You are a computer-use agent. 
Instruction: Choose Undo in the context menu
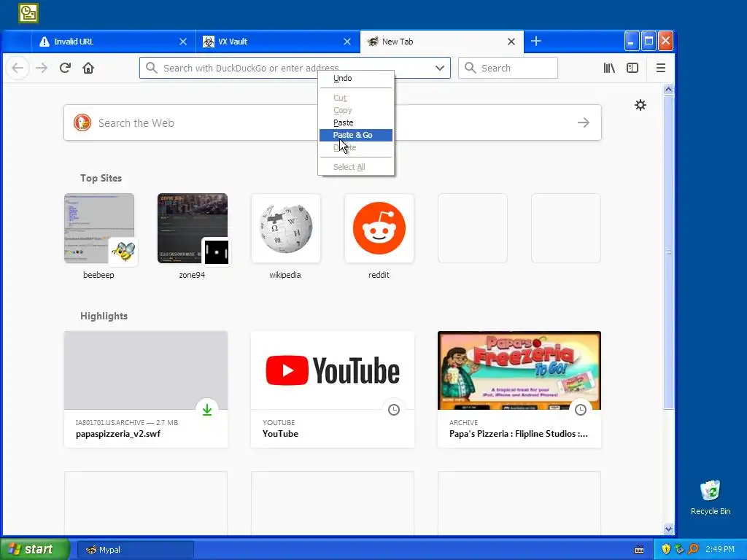click(356, 78)
